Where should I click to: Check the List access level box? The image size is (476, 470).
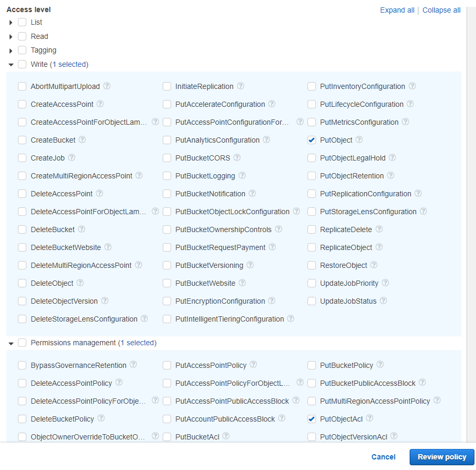tap(22, 23)
